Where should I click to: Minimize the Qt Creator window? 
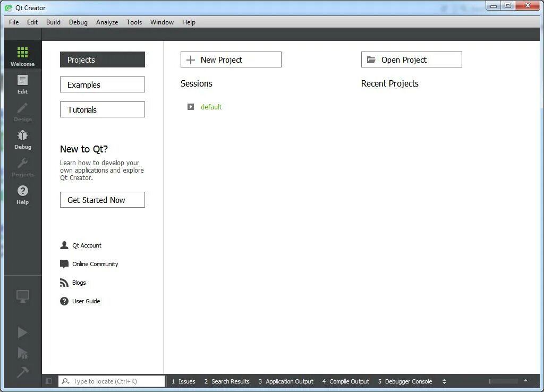pos(494,6)
